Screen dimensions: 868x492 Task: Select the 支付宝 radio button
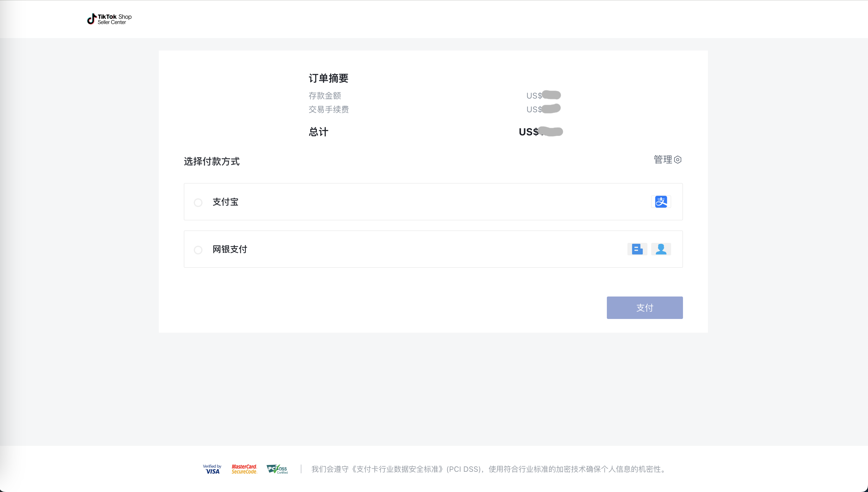(198, 202)
